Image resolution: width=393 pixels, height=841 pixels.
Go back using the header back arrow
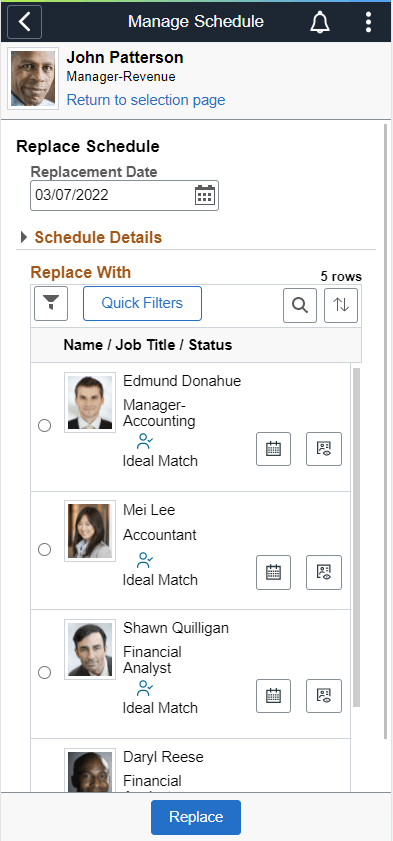coord(25,22)
